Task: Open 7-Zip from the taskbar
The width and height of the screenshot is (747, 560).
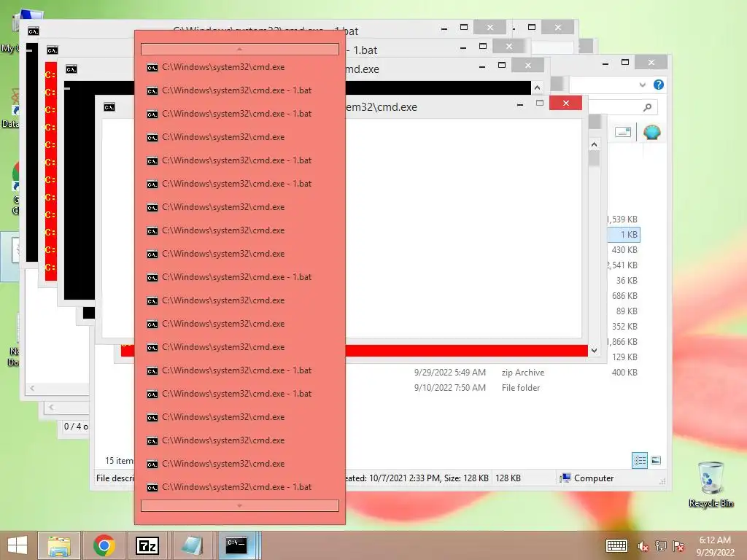Action: [x=147, y=545]
